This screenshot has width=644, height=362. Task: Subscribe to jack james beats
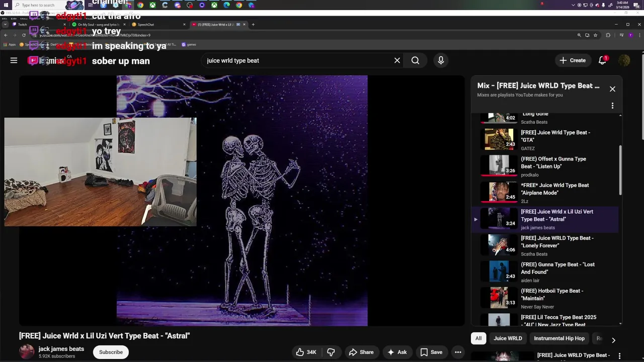[111, 352]
